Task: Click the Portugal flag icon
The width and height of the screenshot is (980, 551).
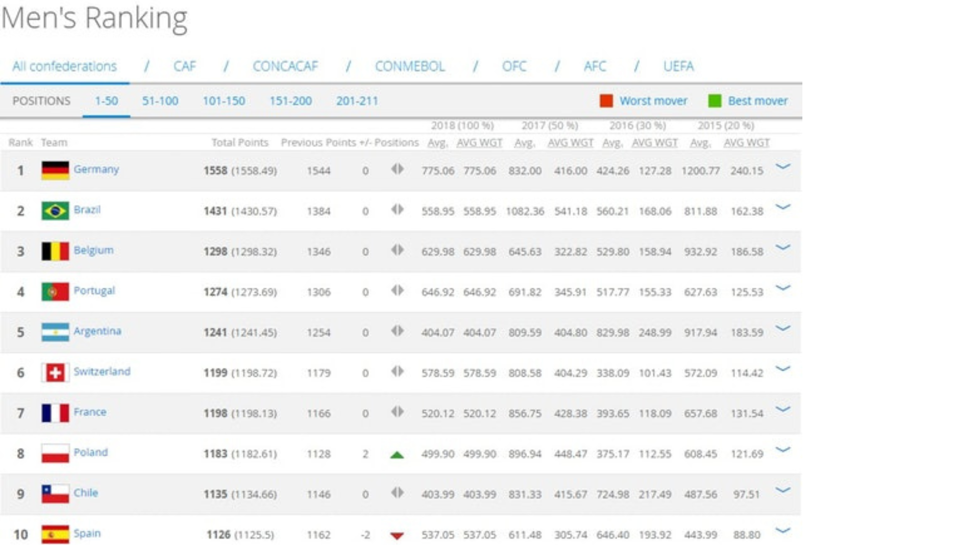Action: point(55,291)
